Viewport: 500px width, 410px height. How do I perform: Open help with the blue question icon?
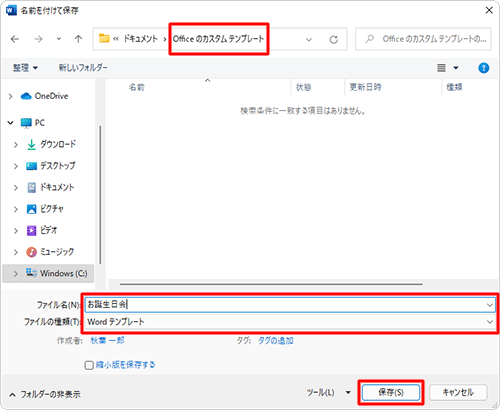[483, 68]
